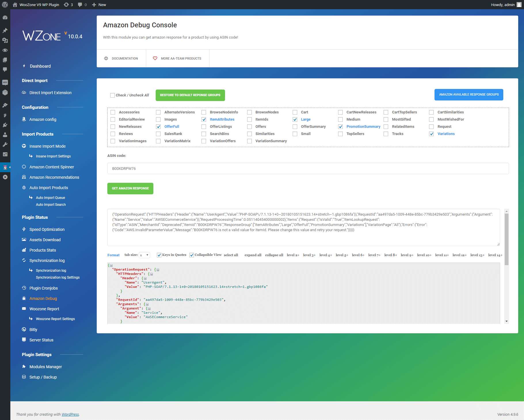The height and width of the screenshot is (420, 524).
Task: Open the WooCommerce sidebar icon
Action: tap(5, 82)
